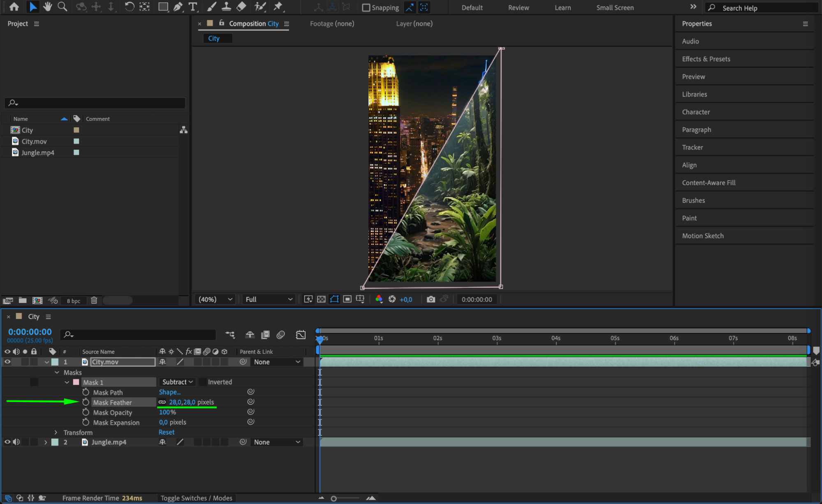Expand the Transform property group

click(56, 432)
